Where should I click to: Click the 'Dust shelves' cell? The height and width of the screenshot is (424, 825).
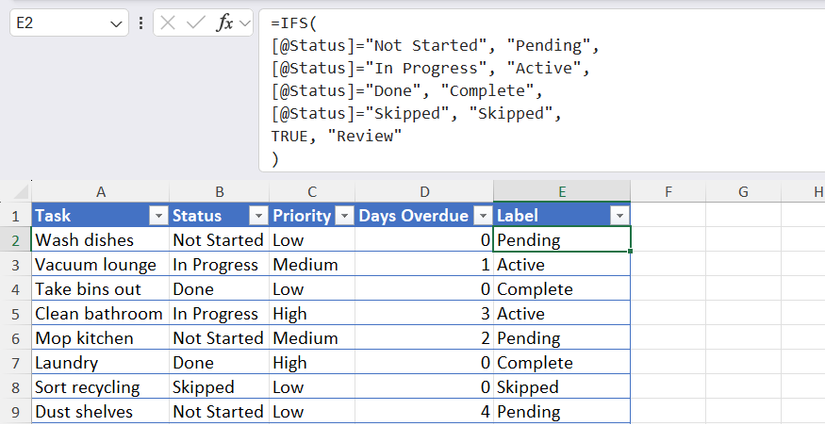click(x=100, y=411)
